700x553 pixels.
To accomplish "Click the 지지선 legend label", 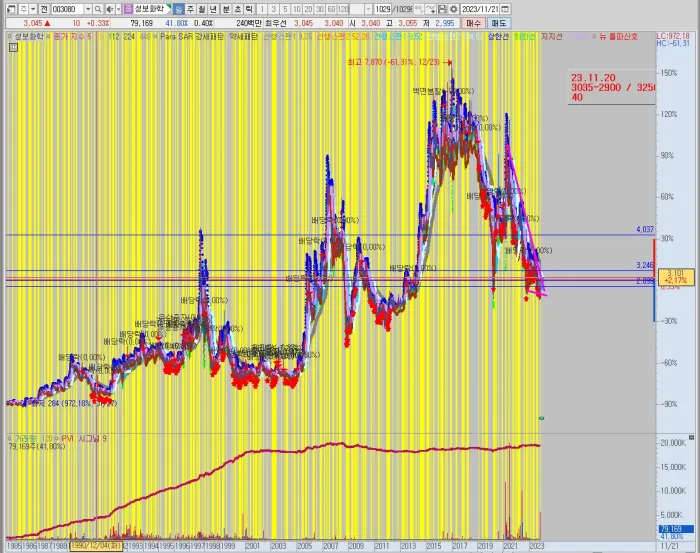I will tap(552, 37).
